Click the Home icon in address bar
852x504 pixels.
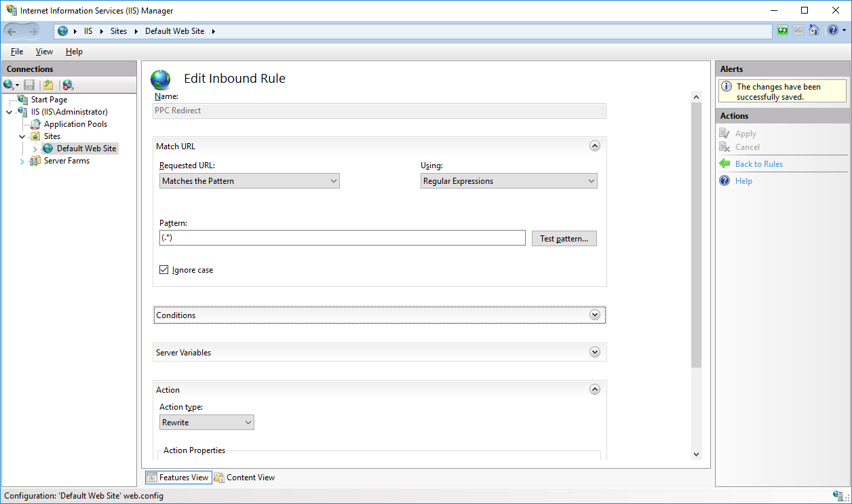click(814, 31)
